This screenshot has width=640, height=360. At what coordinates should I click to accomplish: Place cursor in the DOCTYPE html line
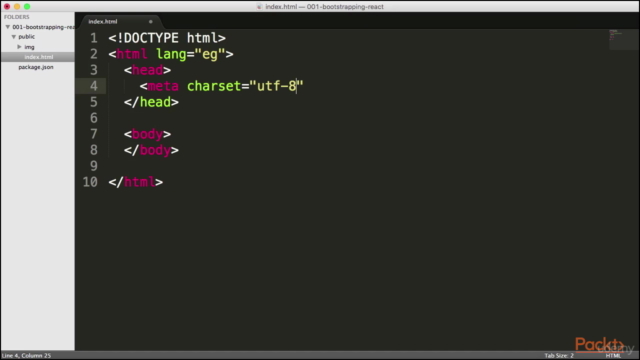(x=167, y=38)
